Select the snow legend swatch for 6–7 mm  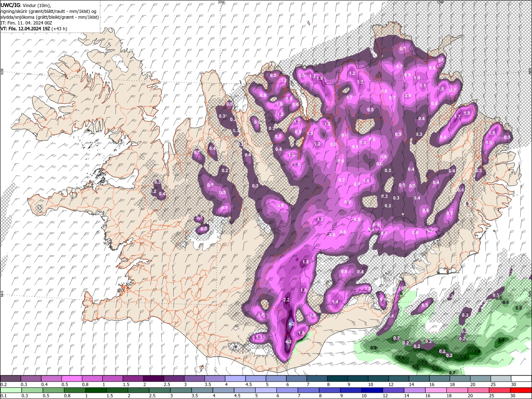coord(296,378)
